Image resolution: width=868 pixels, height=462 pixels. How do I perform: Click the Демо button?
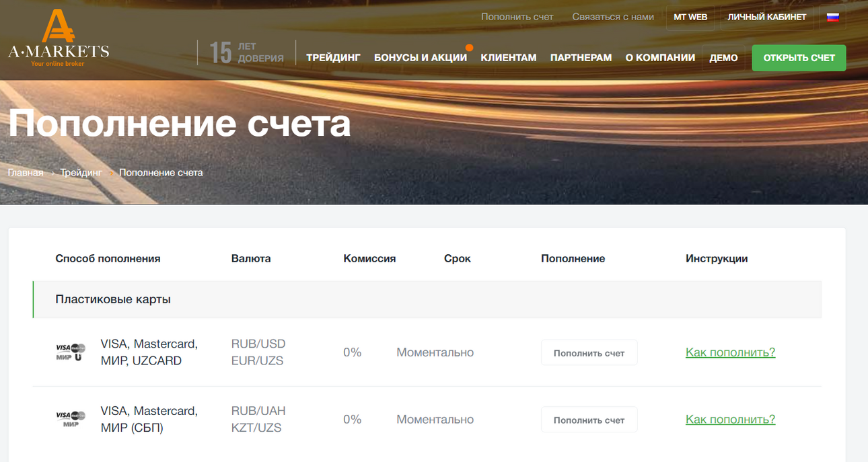click(x=723, y=58)
